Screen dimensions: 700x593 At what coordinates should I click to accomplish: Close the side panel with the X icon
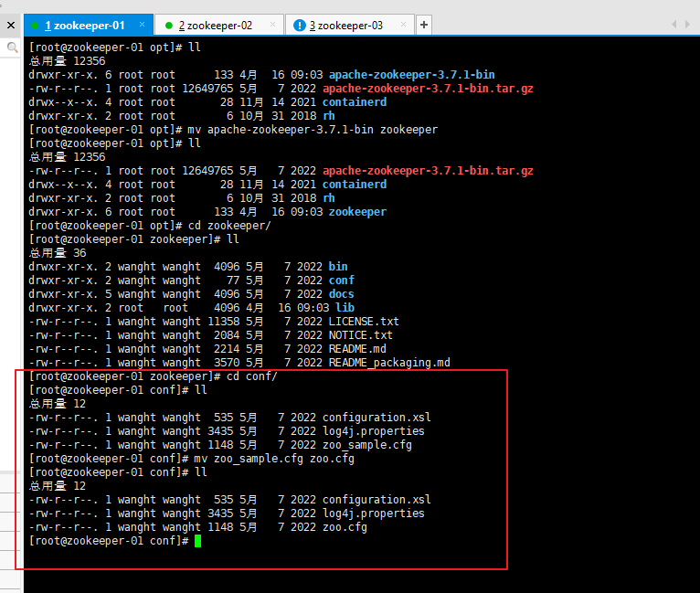pyautogui.click(x=11, y=25)
